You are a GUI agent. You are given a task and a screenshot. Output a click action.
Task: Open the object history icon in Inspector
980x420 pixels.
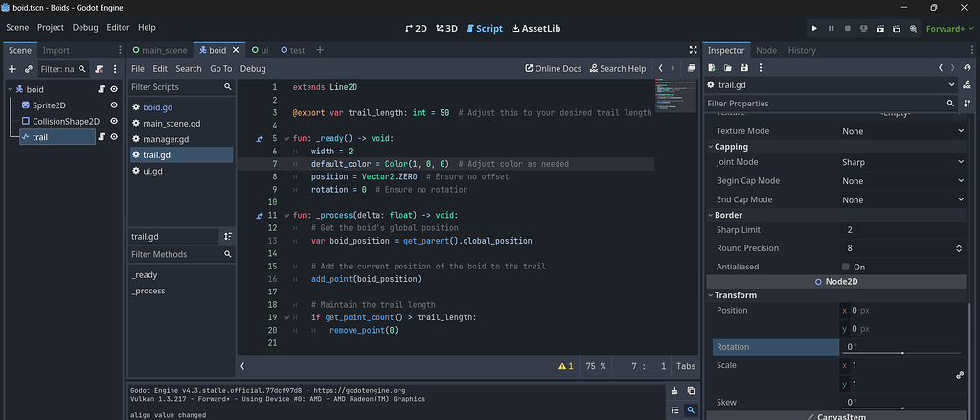(965, 67)
